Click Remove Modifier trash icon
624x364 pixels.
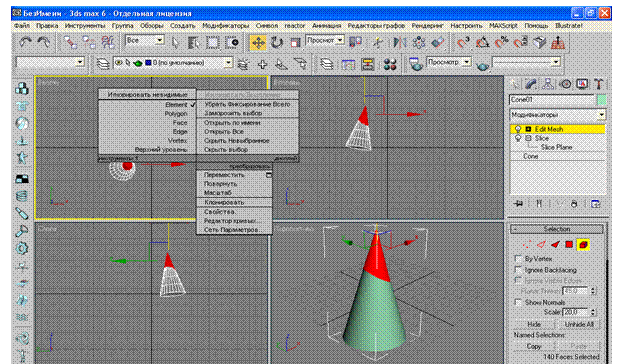574,204
